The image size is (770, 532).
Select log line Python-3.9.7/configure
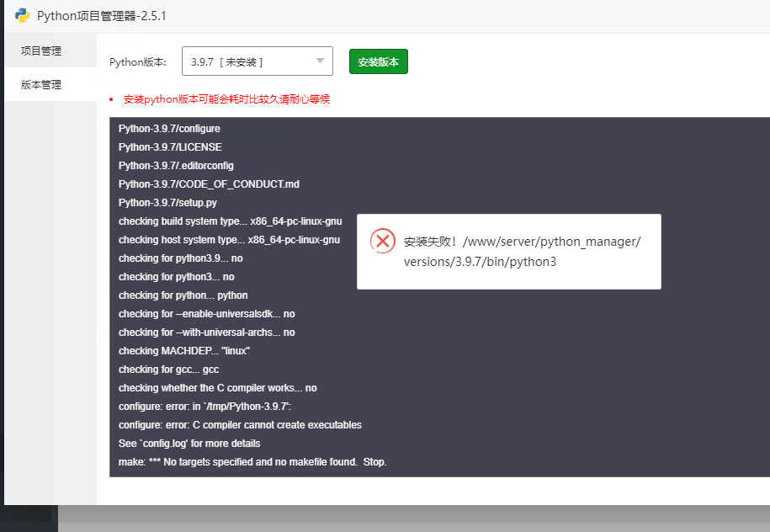pyautogui.click(x=169, y=129)
